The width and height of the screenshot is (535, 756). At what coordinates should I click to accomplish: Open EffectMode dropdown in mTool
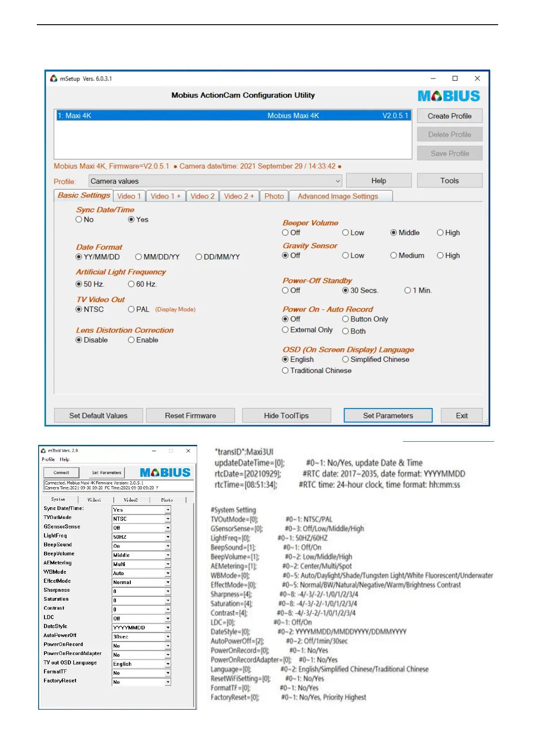pyautogui.click(x=168, y=582)
